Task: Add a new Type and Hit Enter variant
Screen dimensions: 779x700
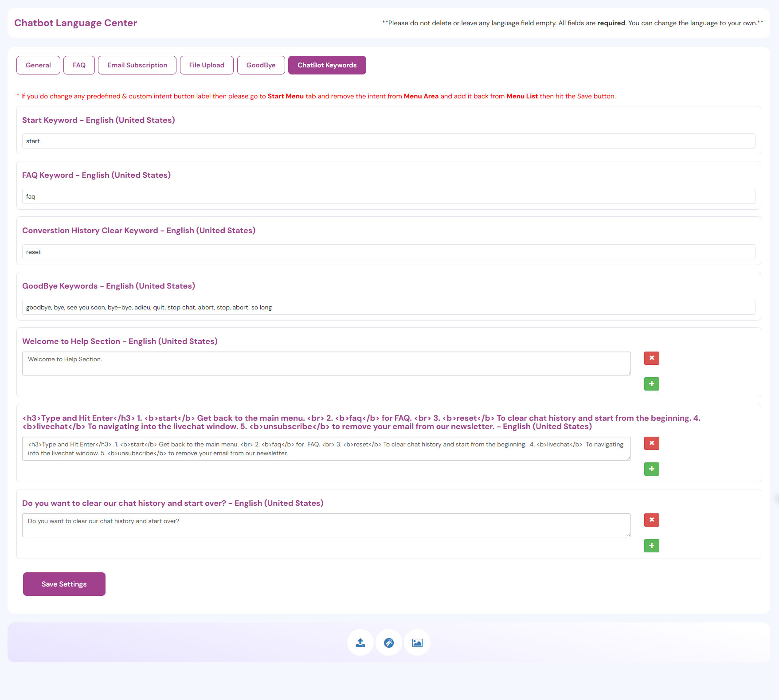Action: (x=651, y=469)
